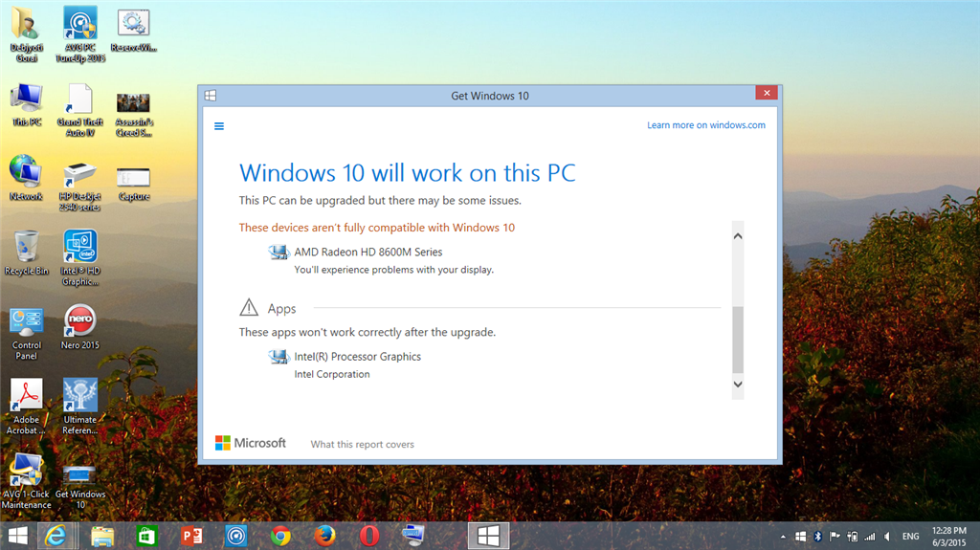Open Recycle Bin on desktop
This screenshot has width=980, height=550.
pos(26,253)
